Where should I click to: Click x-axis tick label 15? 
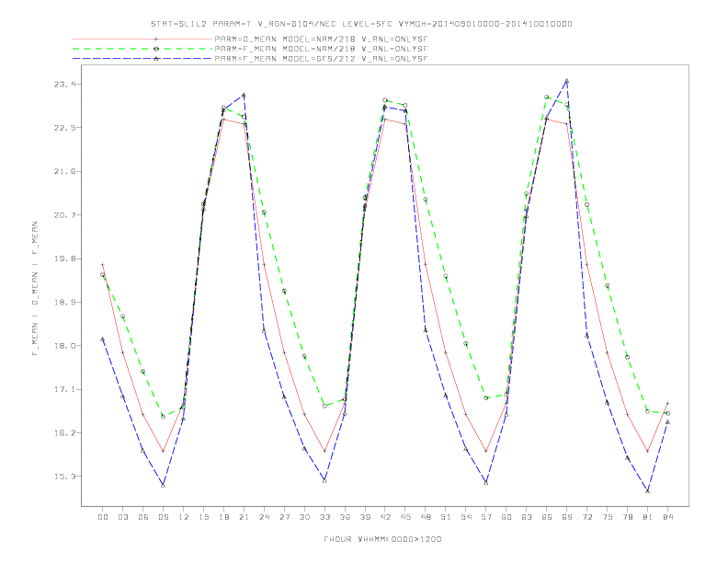[203, 517]
